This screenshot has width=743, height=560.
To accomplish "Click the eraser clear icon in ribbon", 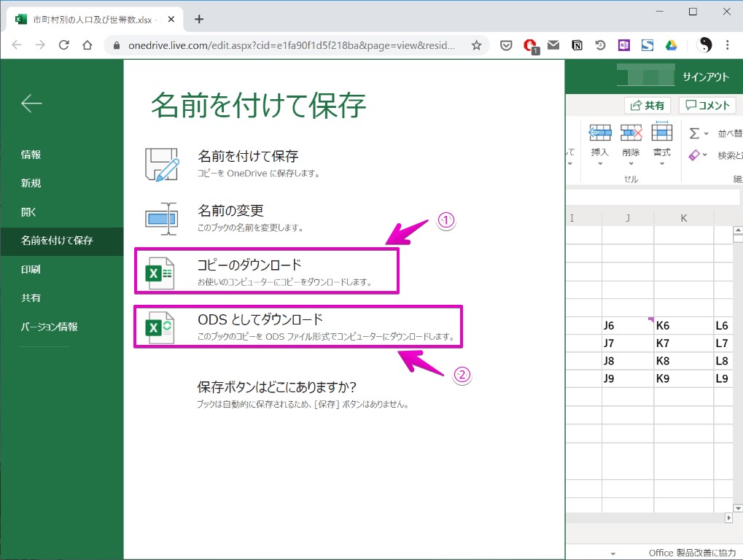I will (694, 155).
